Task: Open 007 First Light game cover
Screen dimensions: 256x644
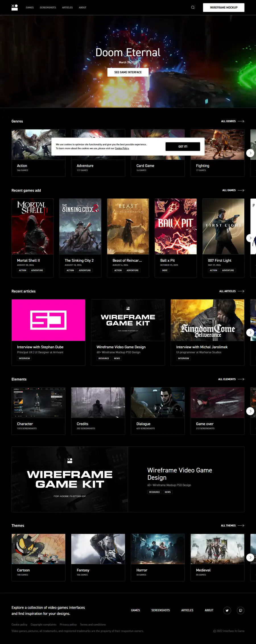Action: 224,226
